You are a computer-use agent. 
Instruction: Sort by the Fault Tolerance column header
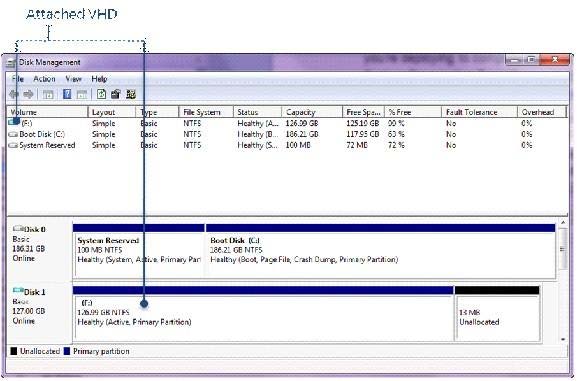click(479, 112)
